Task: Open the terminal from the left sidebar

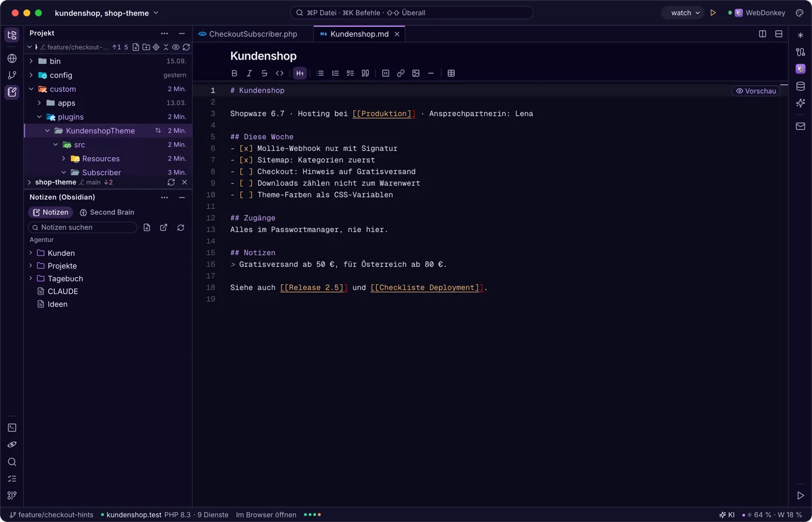Action: [12, 427]
